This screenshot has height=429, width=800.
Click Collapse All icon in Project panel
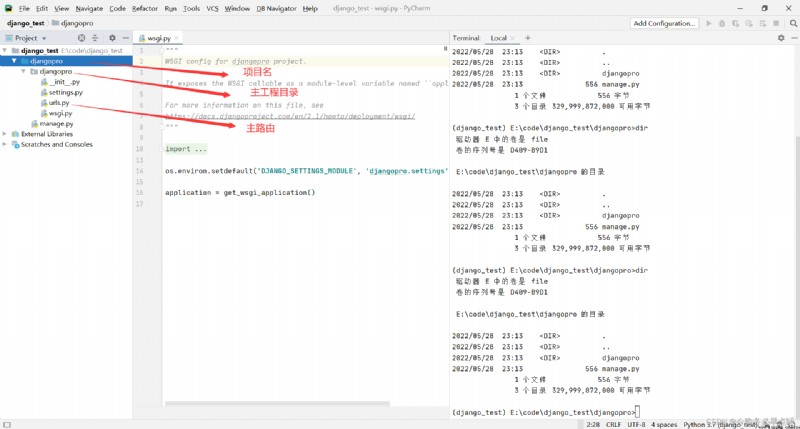95,38
